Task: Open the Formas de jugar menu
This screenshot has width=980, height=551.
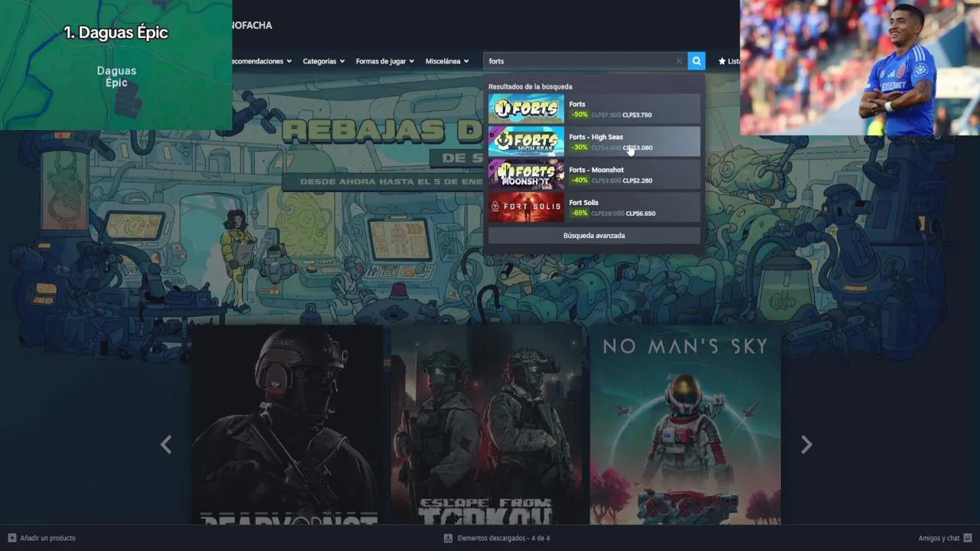Action: tap(384, 61)
